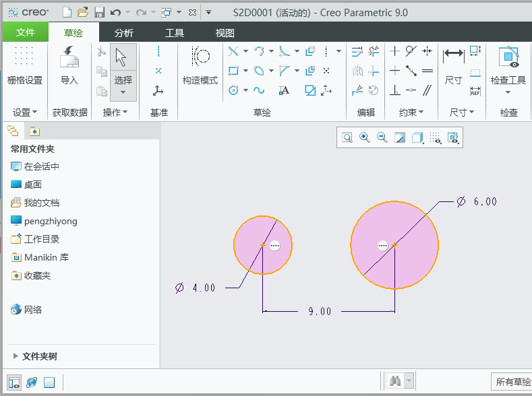Click the 栅格设置 button
This screenshot has width=532, height=396.
coord(24,65)
